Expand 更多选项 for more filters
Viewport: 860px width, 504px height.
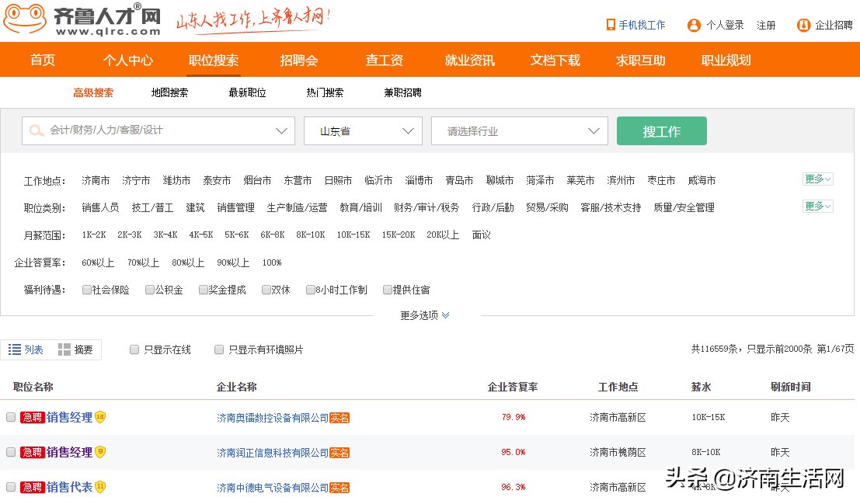424,315
